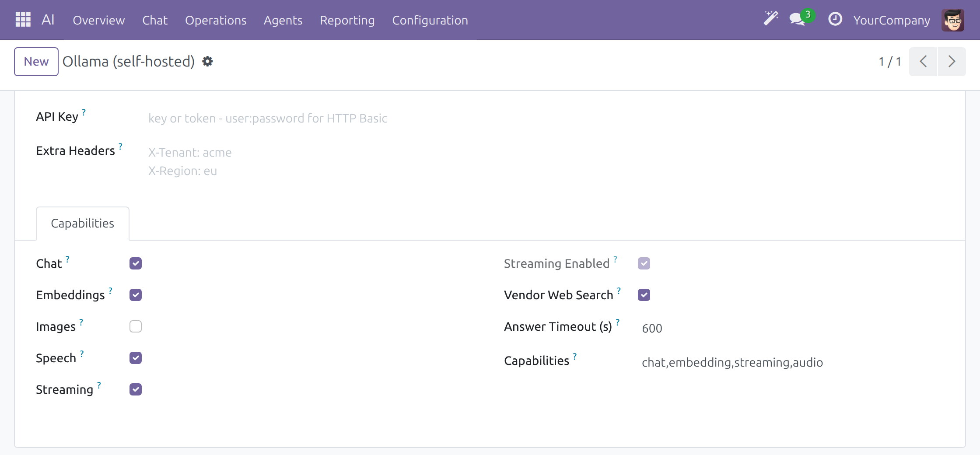This screenshot has width=980, height=455.
Task: Open the Agents menu
Action: coord(283,20)
